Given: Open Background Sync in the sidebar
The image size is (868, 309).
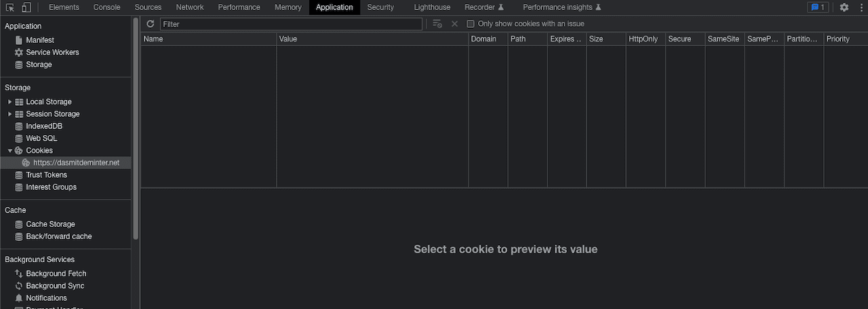Looking at the screenshot, I should coord(55,286).
